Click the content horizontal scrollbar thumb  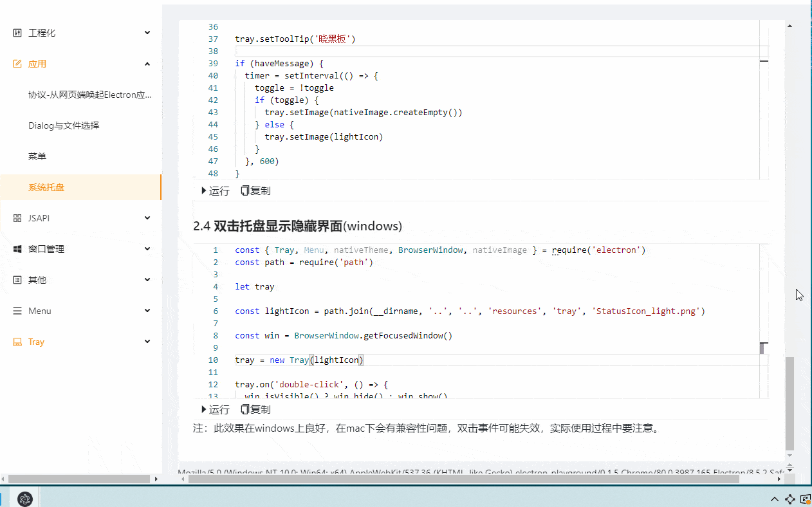click(463, 479)
